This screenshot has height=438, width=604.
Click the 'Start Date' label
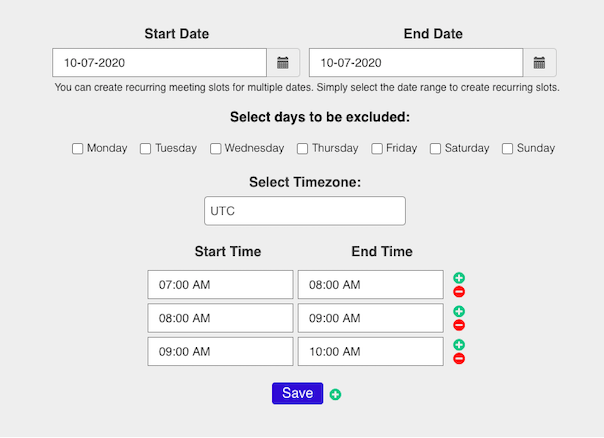tap(176, 34)
